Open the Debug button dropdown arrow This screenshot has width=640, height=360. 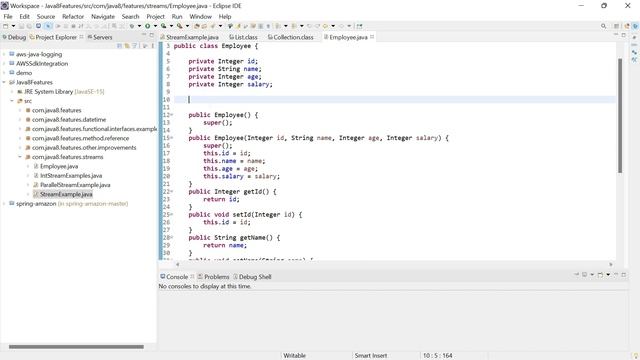[139, 26]
